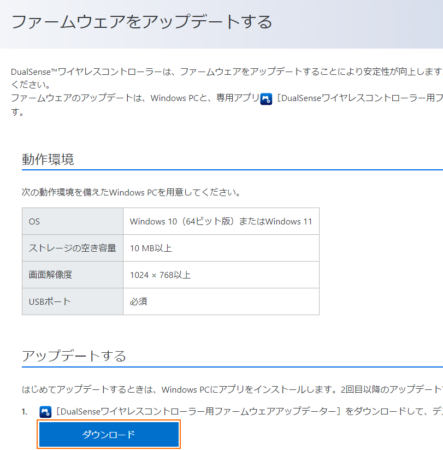The image size is (443, 450).
Task: Click the USBポート row label
Action: click(x=73, y=302)
